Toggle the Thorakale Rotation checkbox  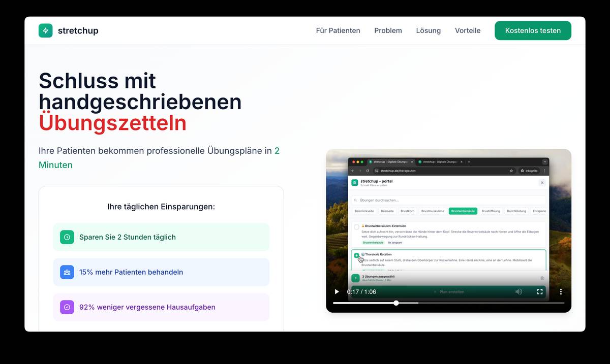coord(356,255)
